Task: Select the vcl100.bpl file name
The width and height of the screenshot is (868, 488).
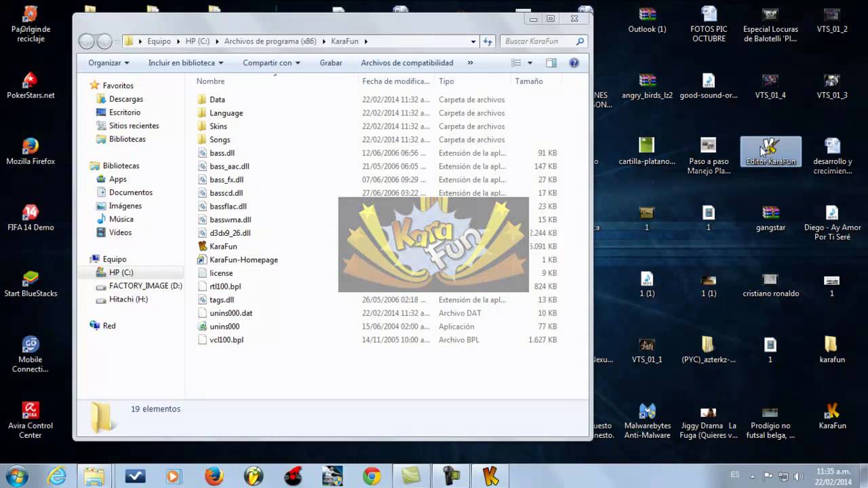Action: (x=226, y=340)
